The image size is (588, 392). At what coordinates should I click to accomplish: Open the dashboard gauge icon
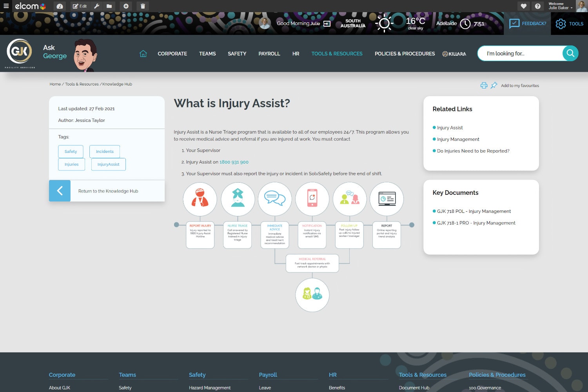click(x=60, y=6)
